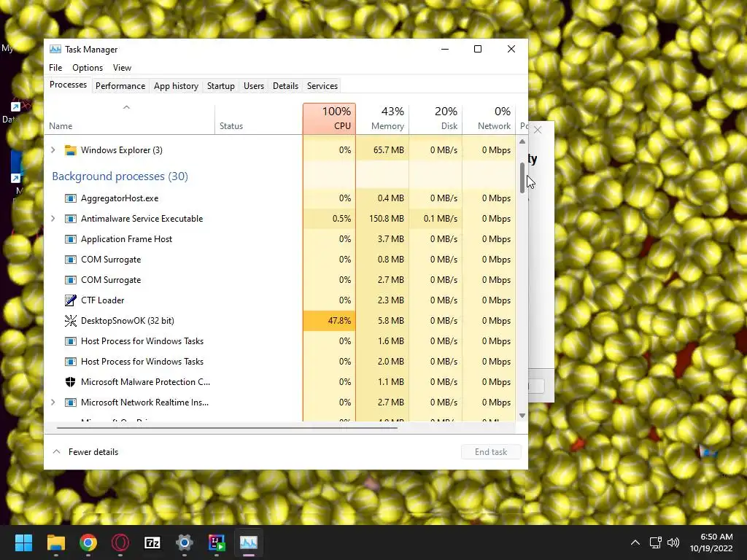Select the first COM Surrogate 0.8 MB row

(x=280, y=260)
